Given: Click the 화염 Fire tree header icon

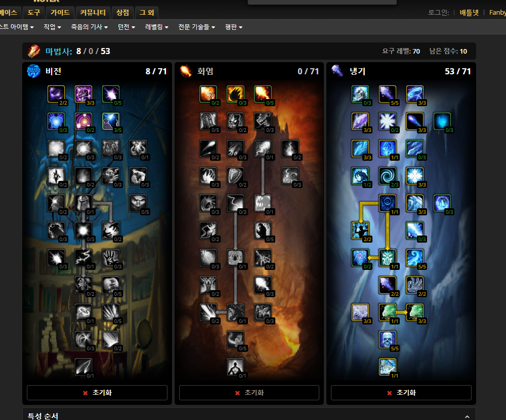Looking at the screenshot, I should [x=186, y=71].
